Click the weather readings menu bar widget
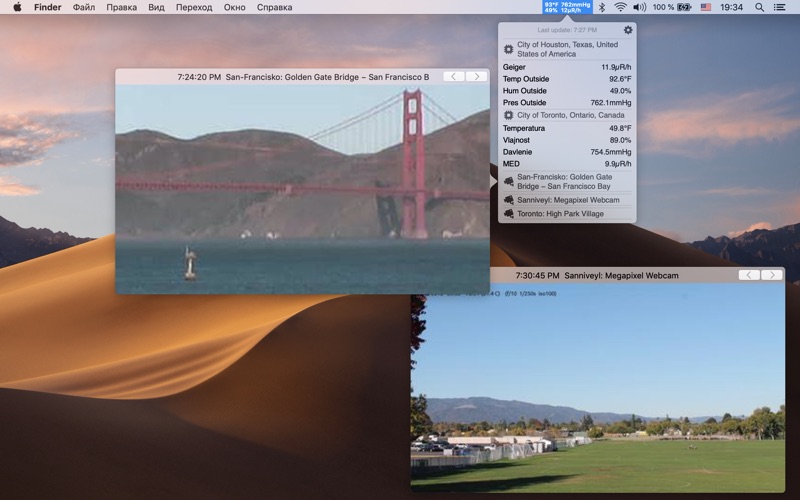The width and height of the screenshot is (800, 500). pos(567,7)
